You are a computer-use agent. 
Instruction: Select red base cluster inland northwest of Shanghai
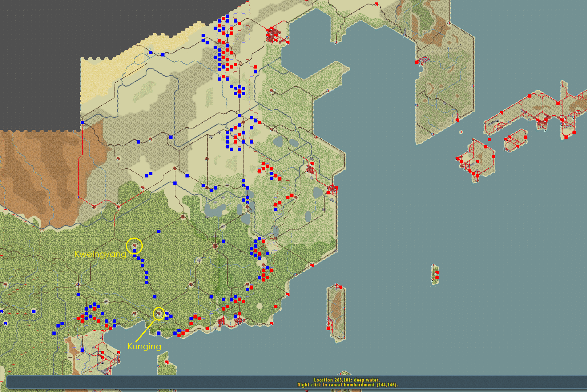click(x=310, y=169)
